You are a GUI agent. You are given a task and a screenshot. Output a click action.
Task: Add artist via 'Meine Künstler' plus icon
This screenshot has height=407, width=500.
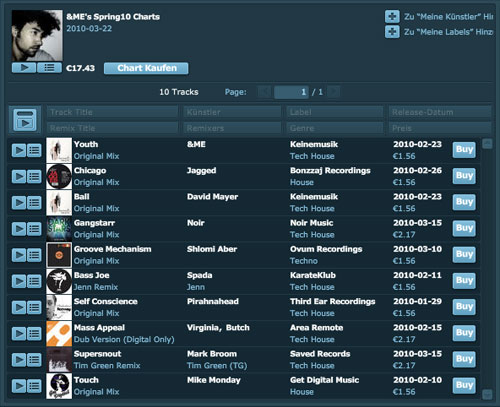pos(392,16)
